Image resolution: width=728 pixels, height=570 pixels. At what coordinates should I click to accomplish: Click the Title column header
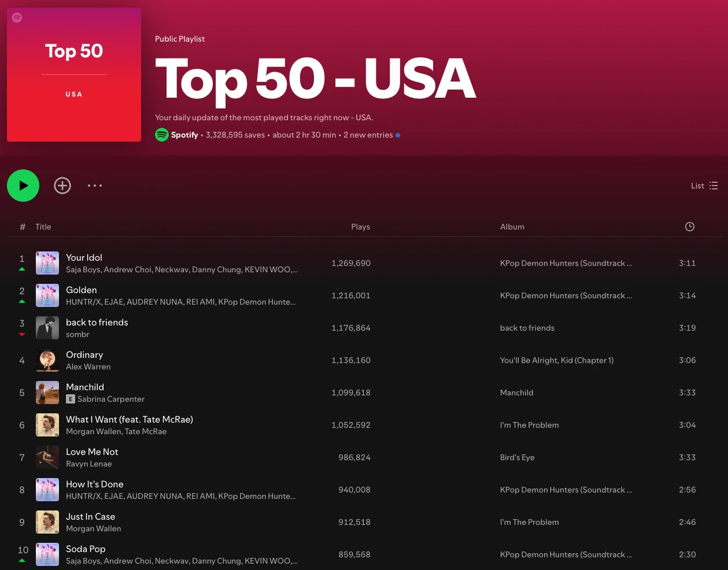[x=43, y=227]
